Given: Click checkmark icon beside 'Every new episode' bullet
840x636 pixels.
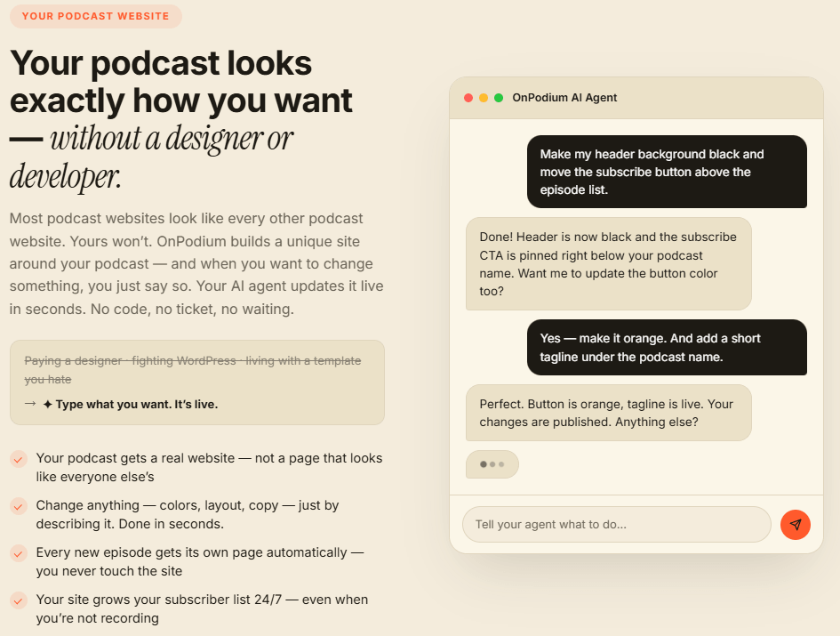Looking at the screenshot, I should (18, 553).
